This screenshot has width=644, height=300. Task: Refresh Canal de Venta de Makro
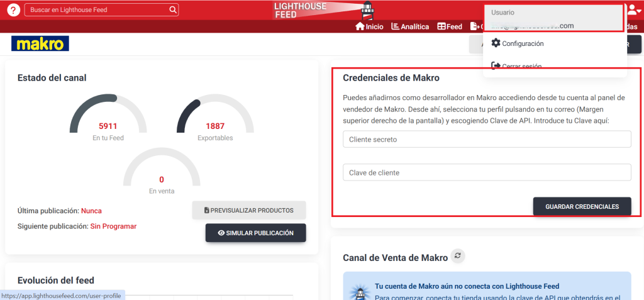pos(458,256)
